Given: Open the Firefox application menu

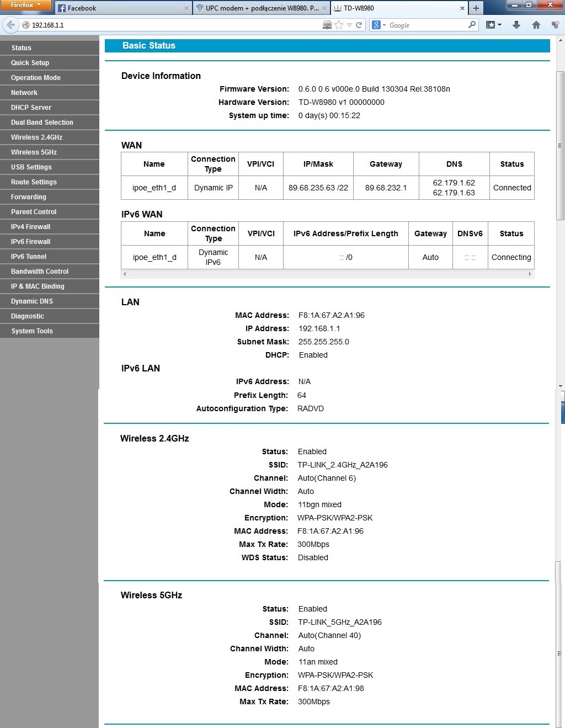Looking at the screenshot, I should coord(25,5).
